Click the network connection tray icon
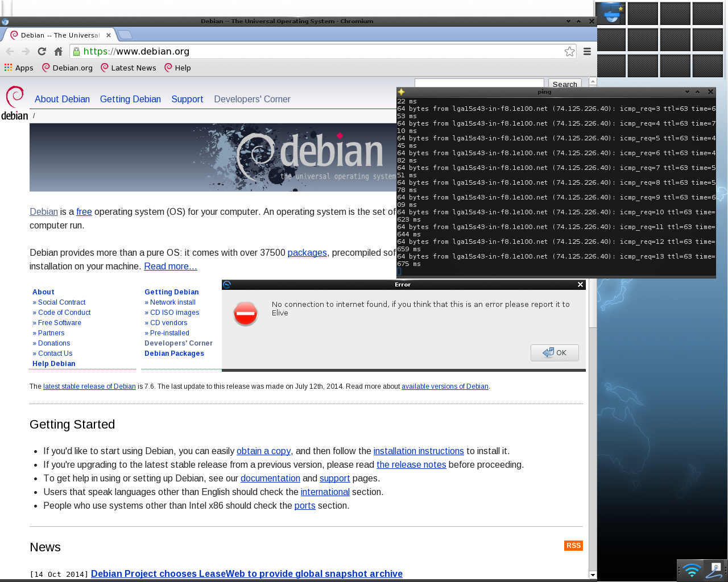 (x=714, y=570)
